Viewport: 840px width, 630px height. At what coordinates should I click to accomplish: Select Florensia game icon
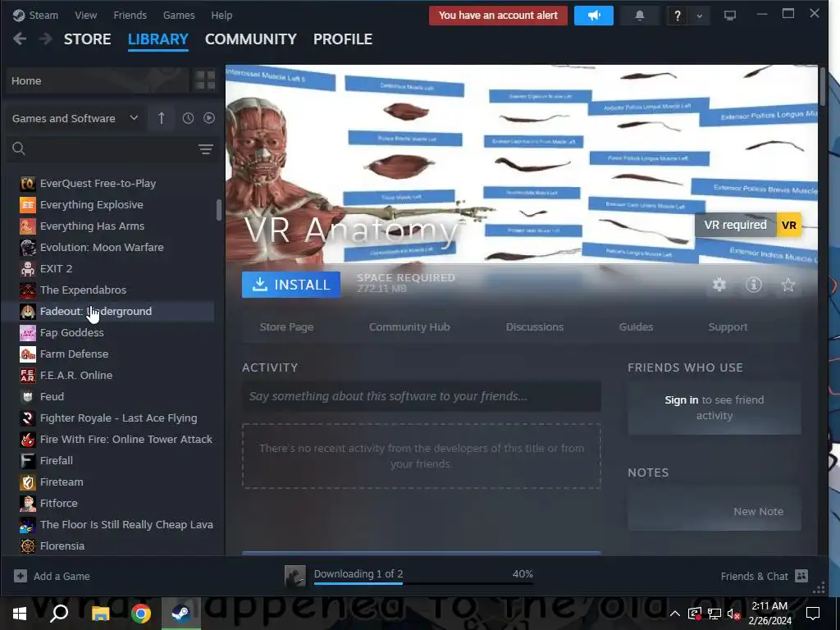27,546
